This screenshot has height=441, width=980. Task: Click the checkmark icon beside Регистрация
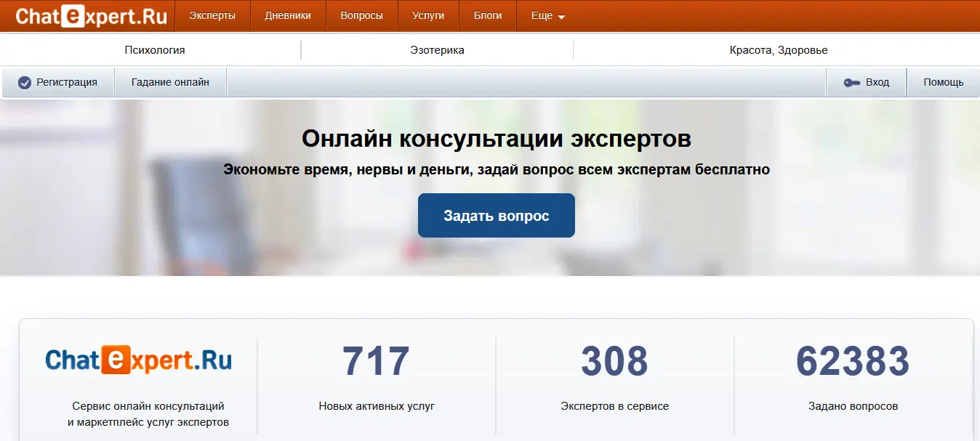[25, 83]
